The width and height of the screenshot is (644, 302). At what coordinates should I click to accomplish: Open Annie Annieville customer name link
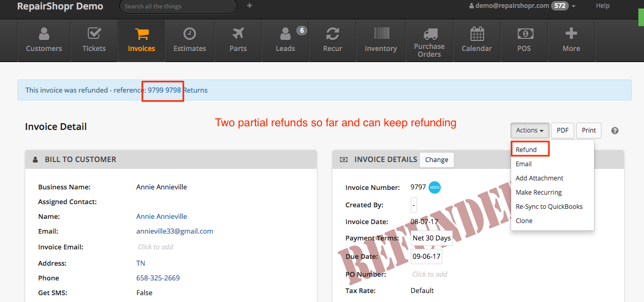point(162,216)
